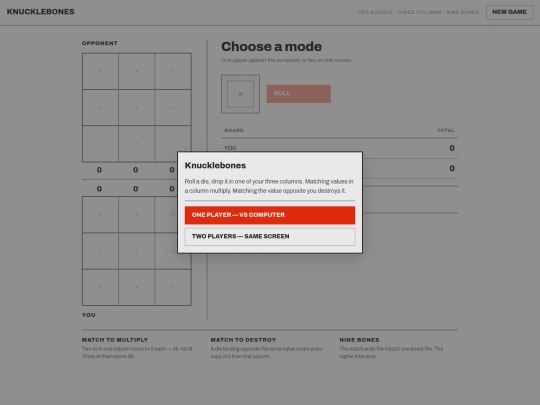
Task: Click the "Match to Destroy" rule heading
Action: click(x=243, y=340)
